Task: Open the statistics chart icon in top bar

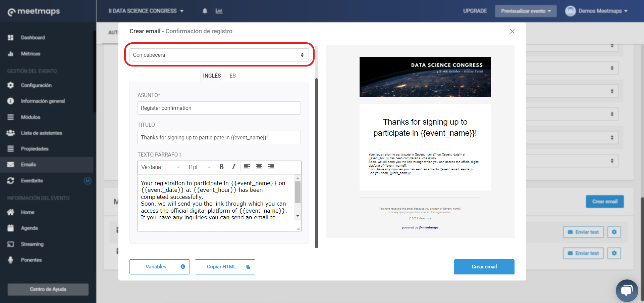Action: 219,11
